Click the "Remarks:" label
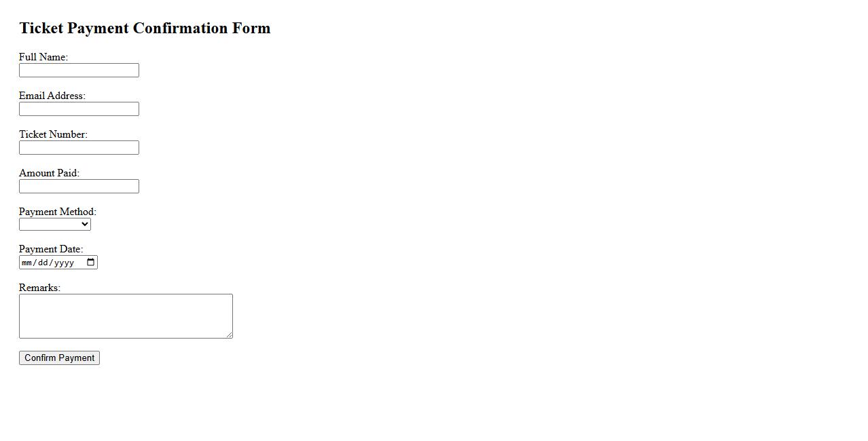This screenshot has width=868, height=441. point(39,288)
